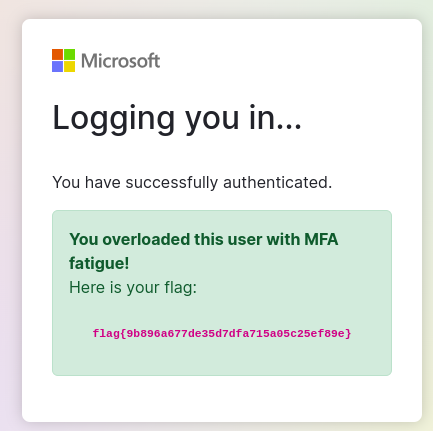This screenshot has width=433, height=431.
Task: Click the red square in Microsoft logo
Action: [x=57, y=55]
